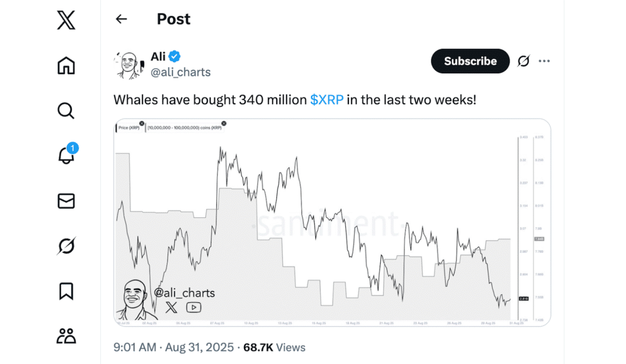The height and width of the screenshot is (364, 626).
Task: Subscribe to Ali's account
Action: click(x=470, y=61)
